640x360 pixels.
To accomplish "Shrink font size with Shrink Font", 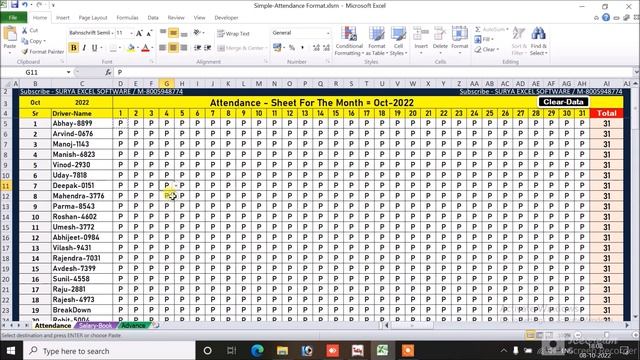I will tap(149, 33).
